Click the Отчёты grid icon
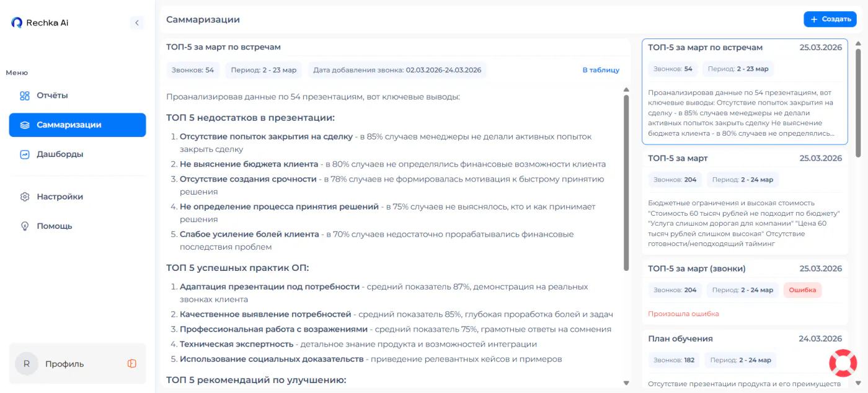This screenshot has width=868, height=393. point(25,95)
